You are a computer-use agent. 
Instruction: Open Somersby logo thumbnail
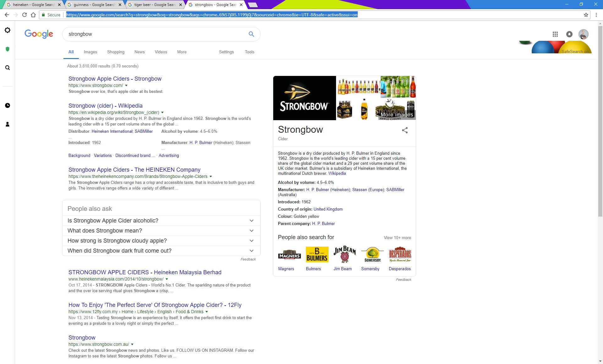pyautogui.click(x=372, y=254)
